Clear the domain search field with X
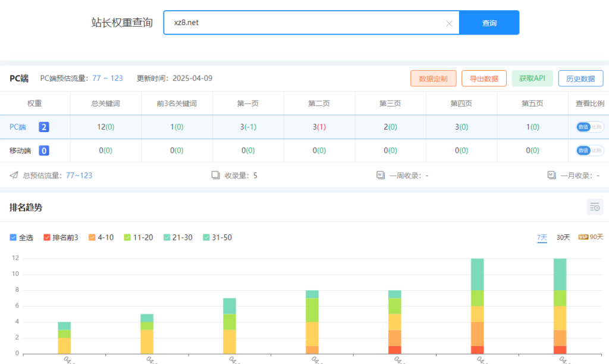The height and width of the screenshot is (364, 609). point(449,24)
